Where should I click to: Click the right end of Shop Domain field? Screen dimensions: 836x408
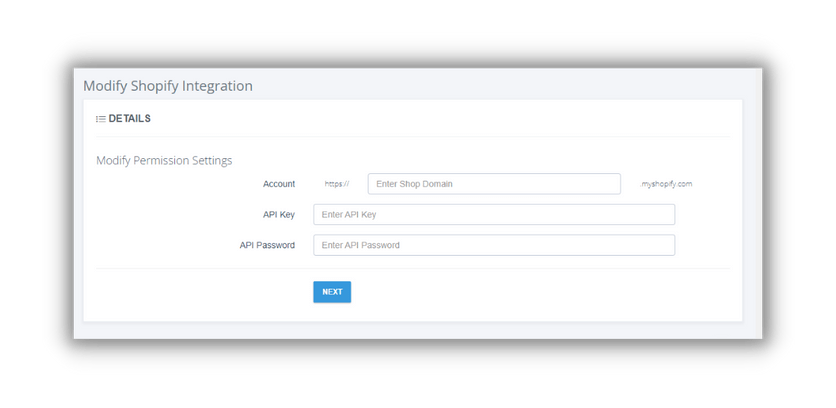click(x=610, y=183)
